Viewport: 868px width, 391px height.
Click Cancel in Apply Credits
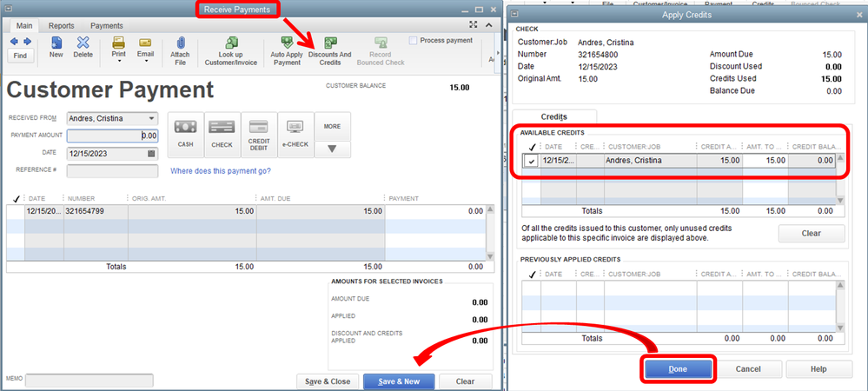748,369
